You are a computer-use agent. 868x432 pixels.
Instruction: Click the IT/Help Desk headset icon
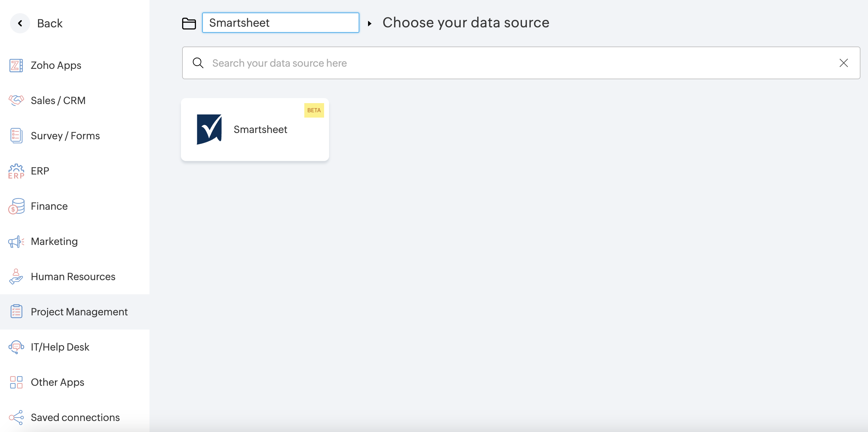pyautogui.click(x=16, y=347)
